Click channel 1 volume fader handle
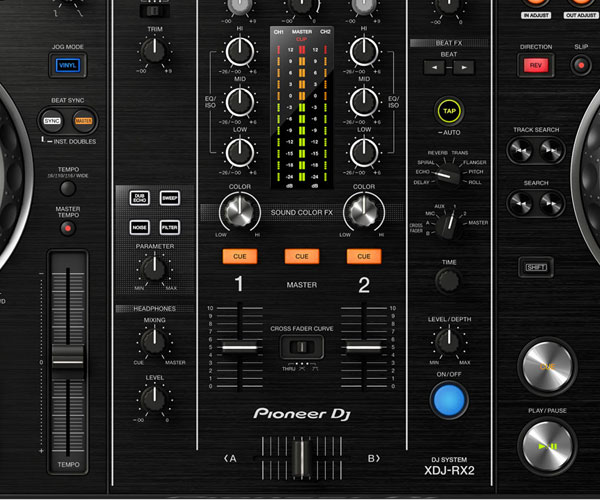Screen dimensions: 600x500 240,348
